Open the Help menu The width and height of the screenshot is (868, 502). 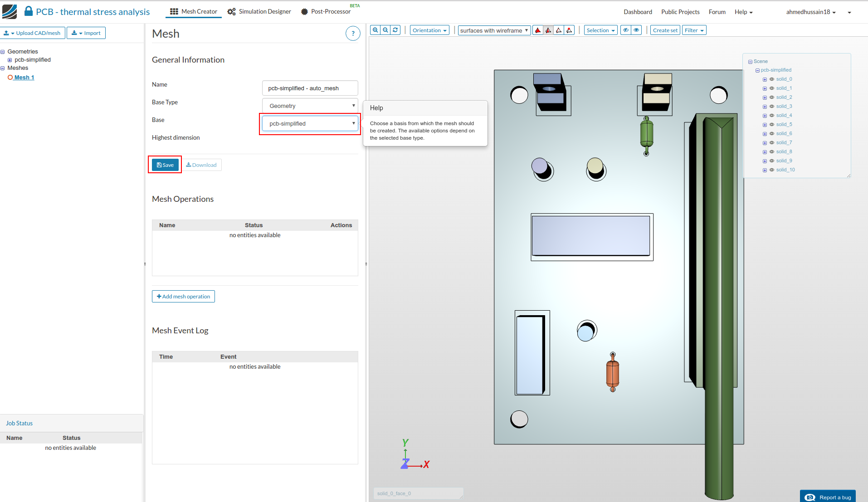(744, 12)
